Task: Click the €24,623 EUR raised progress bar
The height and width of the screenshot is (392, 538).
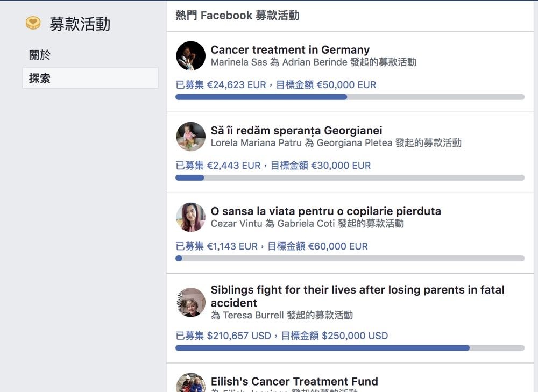Action: click(x=350, y=97)
